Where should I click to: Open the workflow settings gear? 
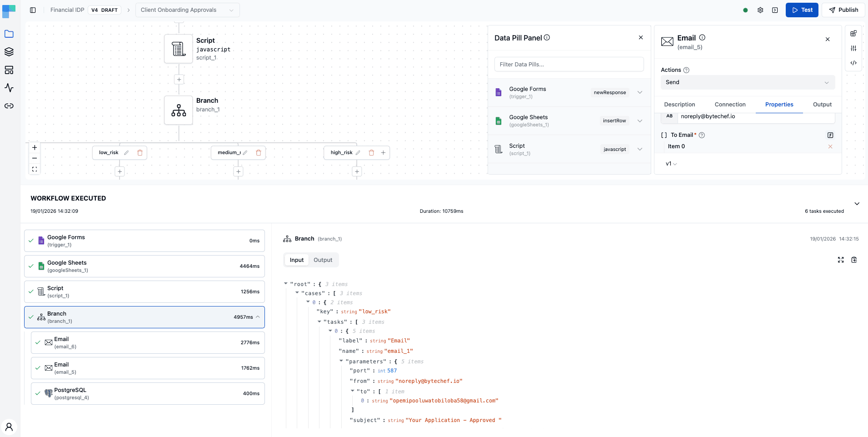click(x=760, y=10)
